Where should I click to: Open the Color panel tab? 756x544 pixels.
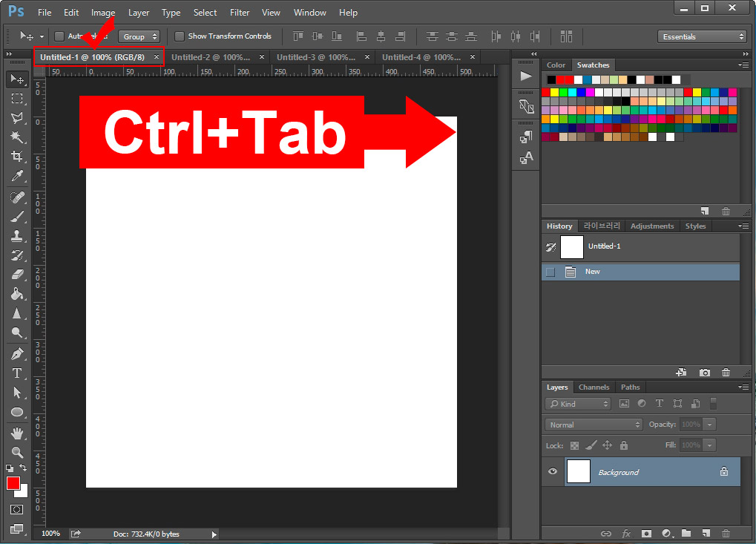coord(556,65)
